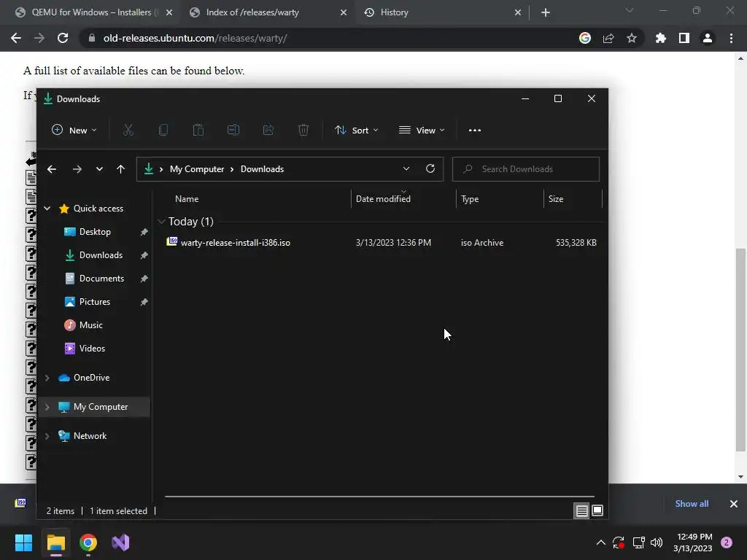The image size is (747, 560).
Task: Show hidden system tray icons
Action: coord(601,542)
